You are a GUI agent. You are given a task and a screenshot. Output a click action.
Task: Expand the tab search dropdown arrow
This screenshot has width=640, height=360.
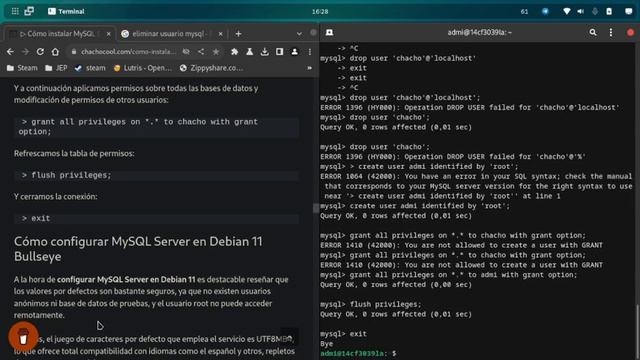pyautogui.click(x=299, y=34)
